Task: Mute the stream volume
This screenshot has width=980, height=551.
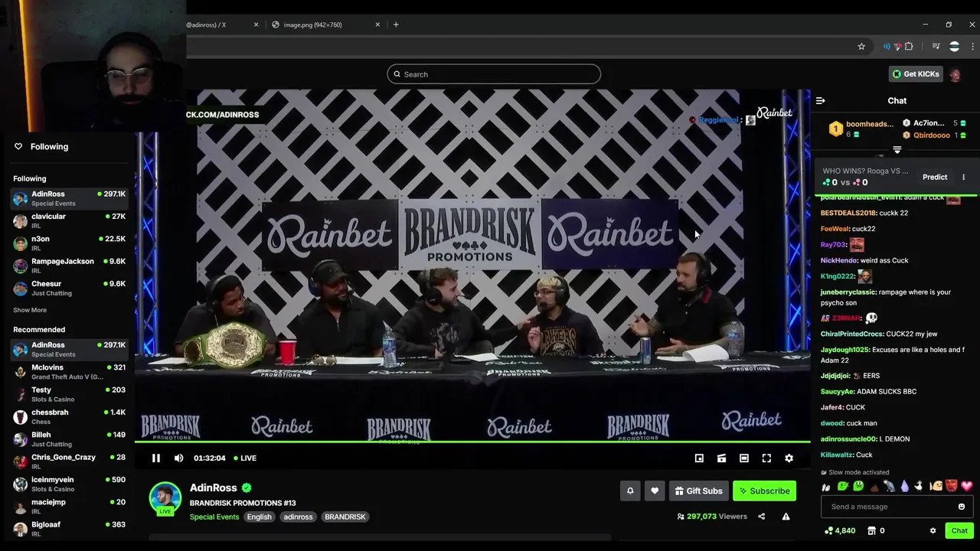Action: point(179,458)
